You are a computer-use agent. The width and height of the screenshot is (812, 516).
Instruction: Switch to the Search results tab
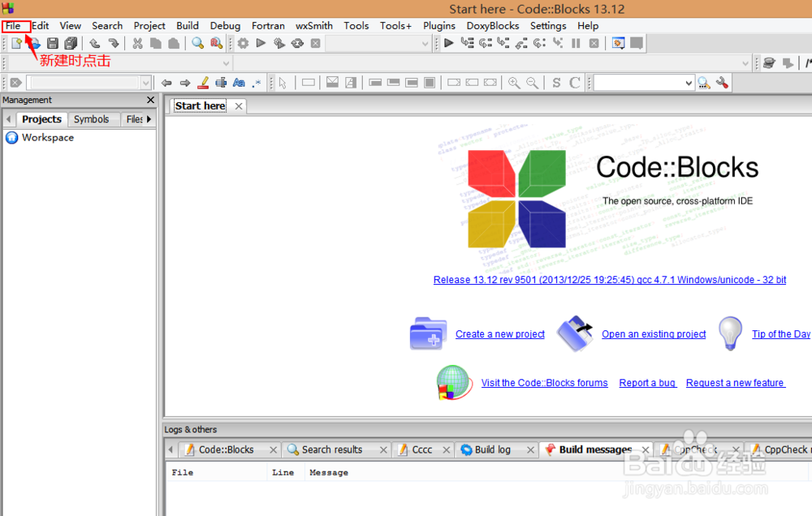(x=332, y=449)
